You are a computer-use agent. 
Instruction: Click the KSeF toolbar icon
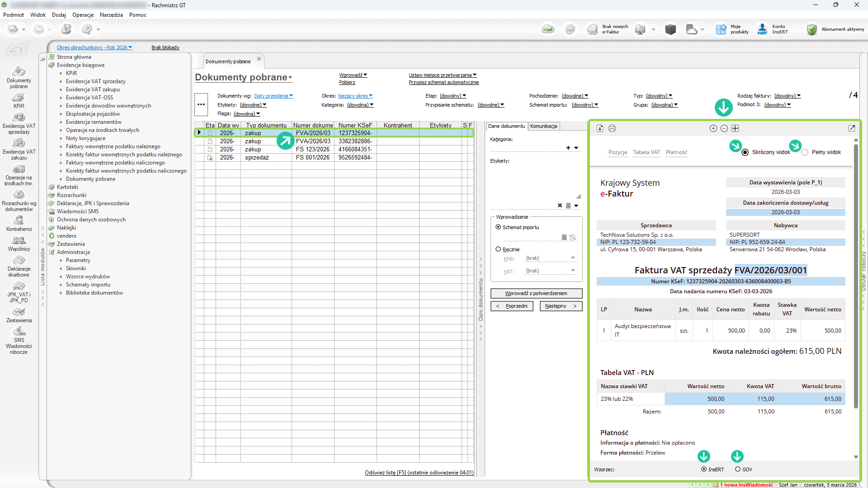(x=547, y=29)
